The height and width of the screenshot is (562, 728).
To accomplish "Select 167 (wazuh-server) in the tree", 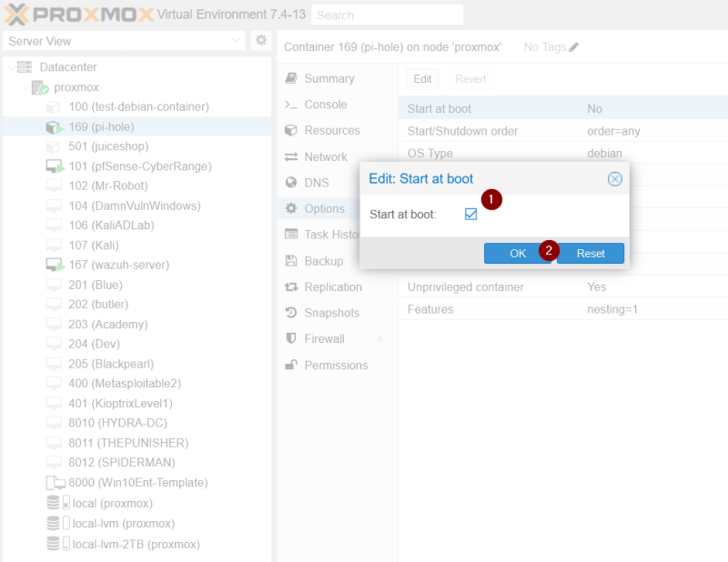I will point(118,265).
